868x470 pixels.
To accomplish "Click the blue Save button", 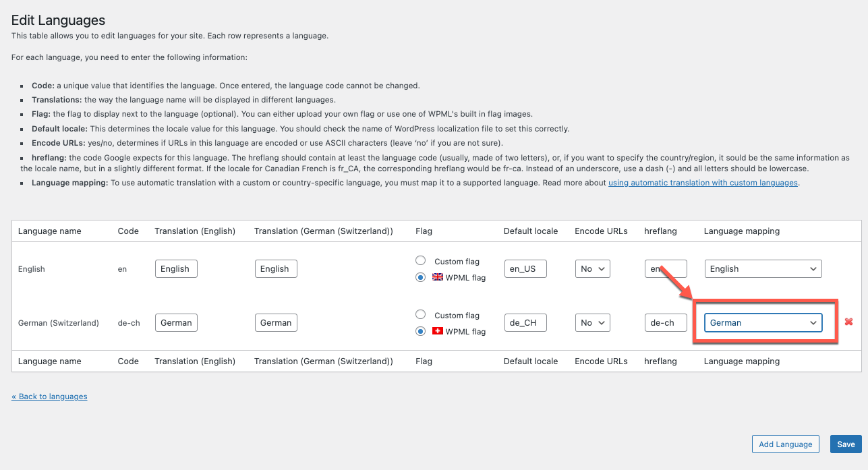I will [x=846, y=444].
